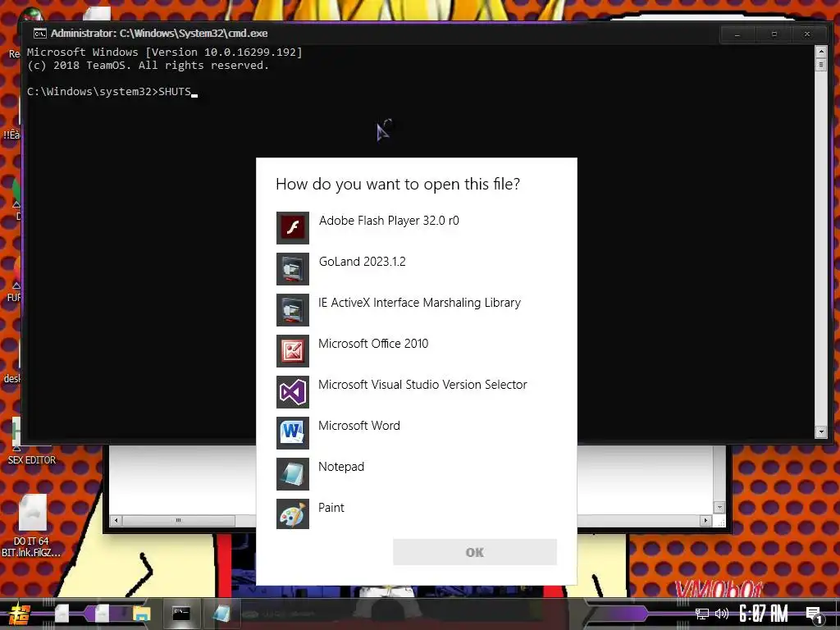Click the Paint label in the dialog
The width and height of the screenshot is (840, 630).
tap(331, 508)
